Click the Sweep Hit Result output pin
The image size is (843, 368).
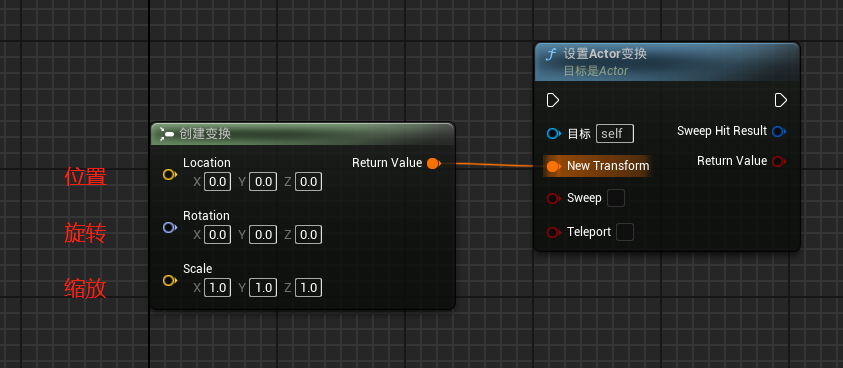pyautogui.click(x=778, y=131)
